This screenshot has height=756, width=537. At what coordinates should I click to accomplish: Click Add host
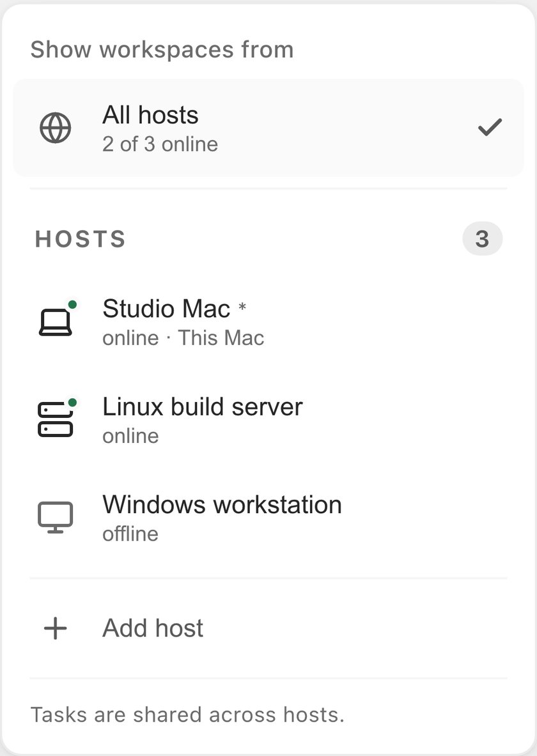point(268,628)
